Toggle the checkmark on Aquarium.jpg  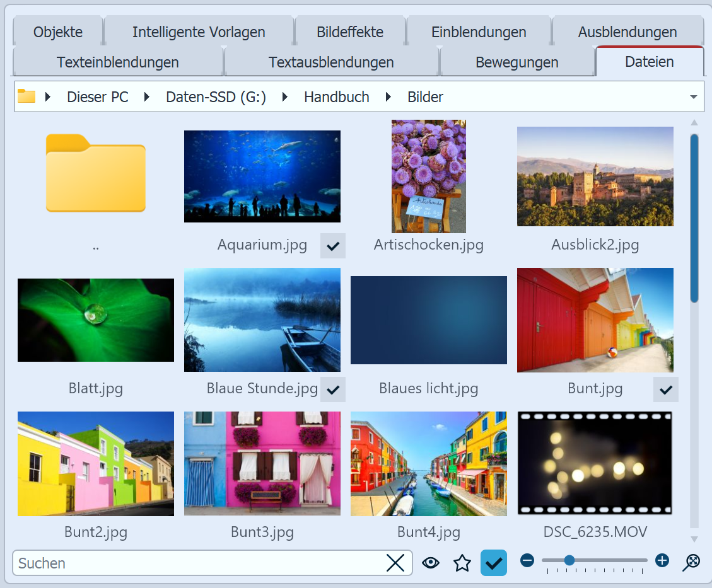(333, 246)
